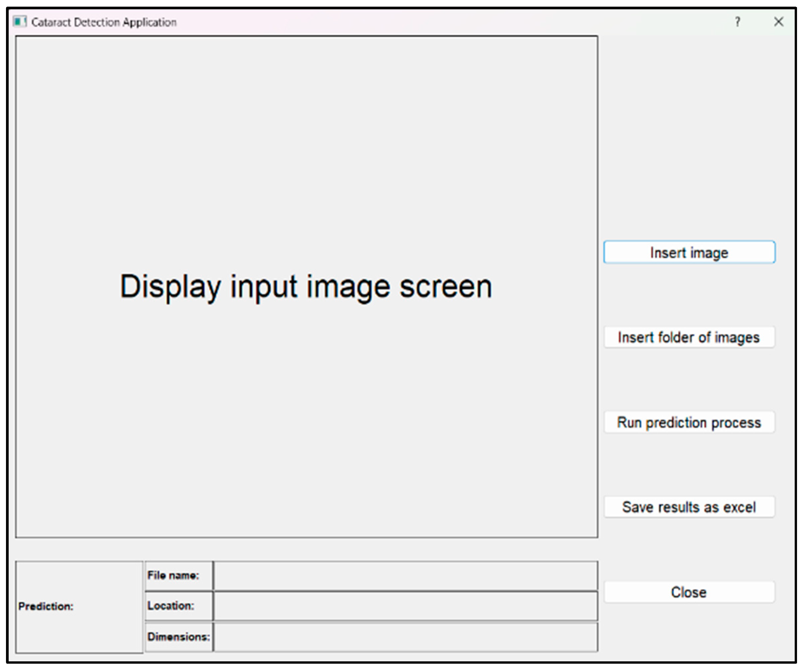806x672 pixels.
Task: Click the File name value field
Action: point(405,576)
